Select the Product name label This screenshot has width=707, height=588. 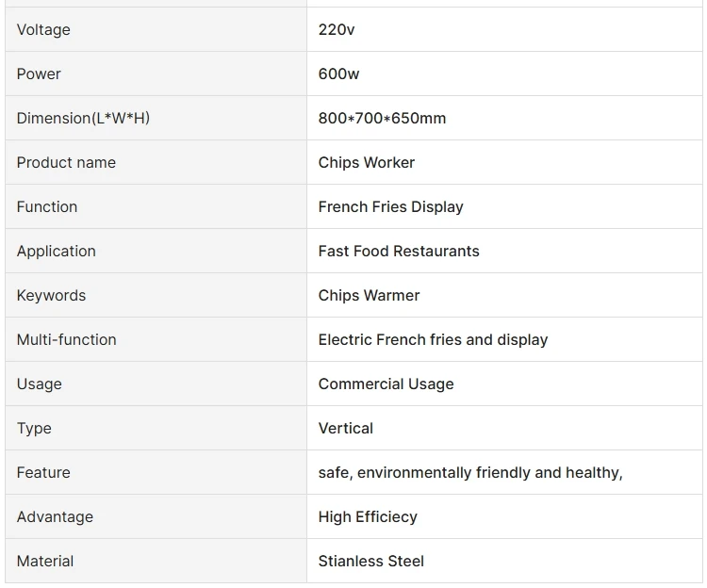[66, 163]
